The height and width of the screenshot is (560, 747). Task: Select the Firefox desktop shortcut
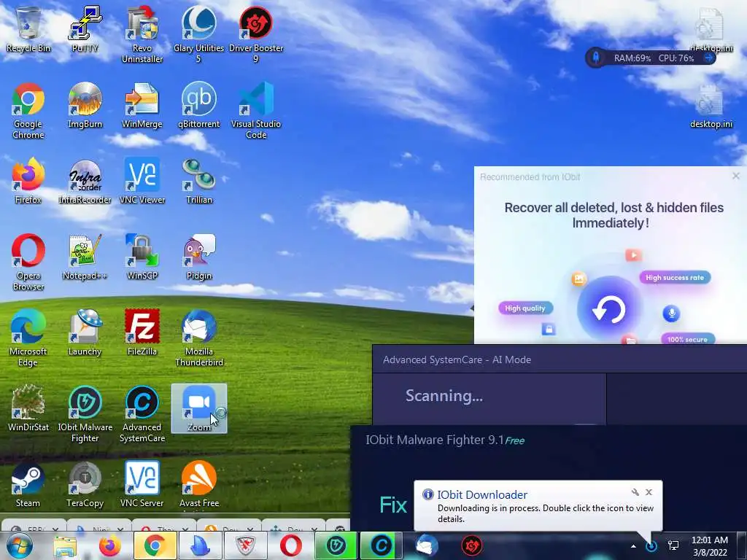(x=28, y=182)
